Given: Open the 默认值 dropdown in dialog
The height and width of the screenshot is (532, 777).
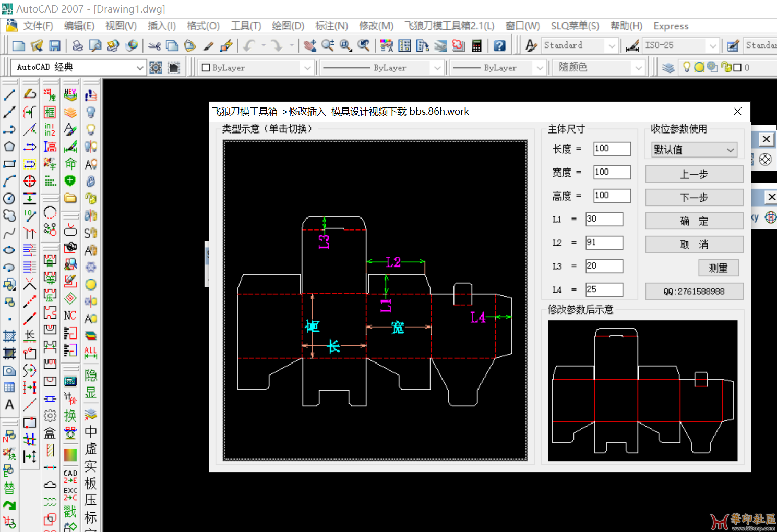Looking at the screenshot, I should pyautogui.click(x=694, y=150).
